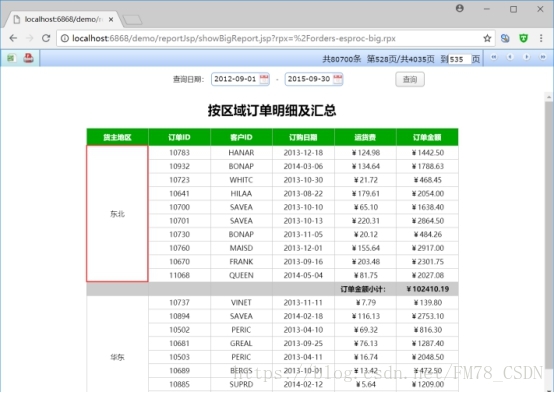
Task: Click the 第528页/共4035页 page indicator
Action: pyautogui.click(x=401, y=59)
